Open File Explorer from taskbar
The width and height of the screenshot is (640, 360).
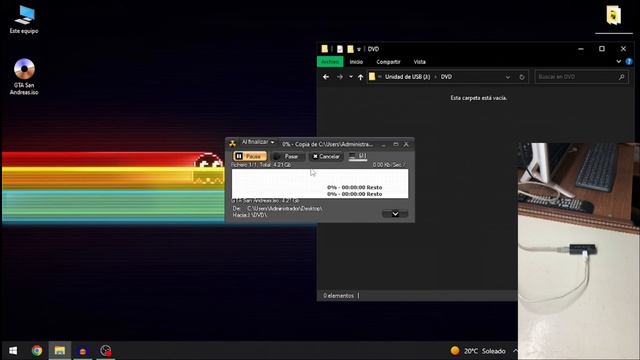[x=60, y=351]
